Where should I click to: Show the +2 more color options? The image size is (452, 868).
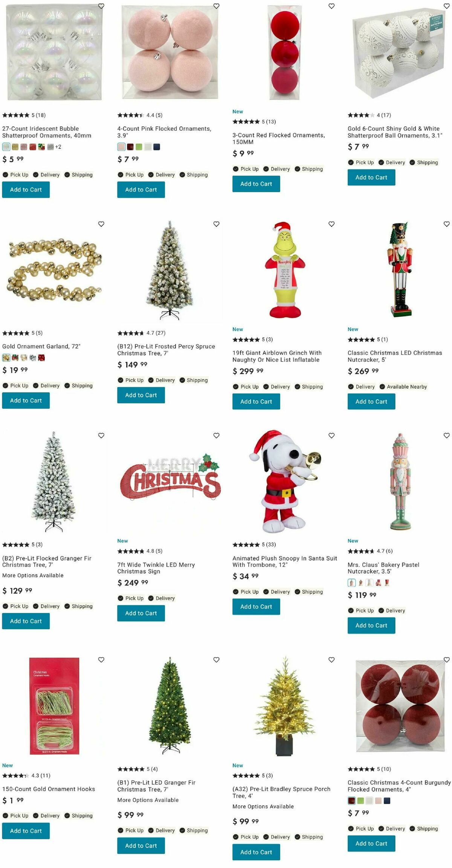click(58, 147)
